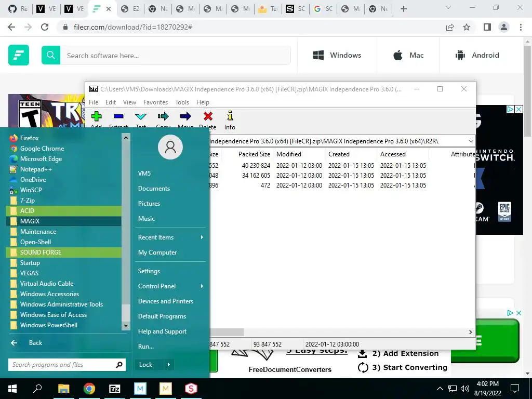532x399 pixels.
Task: Open the 7-Zip Favorites menu
Action: tap(155, 102)
